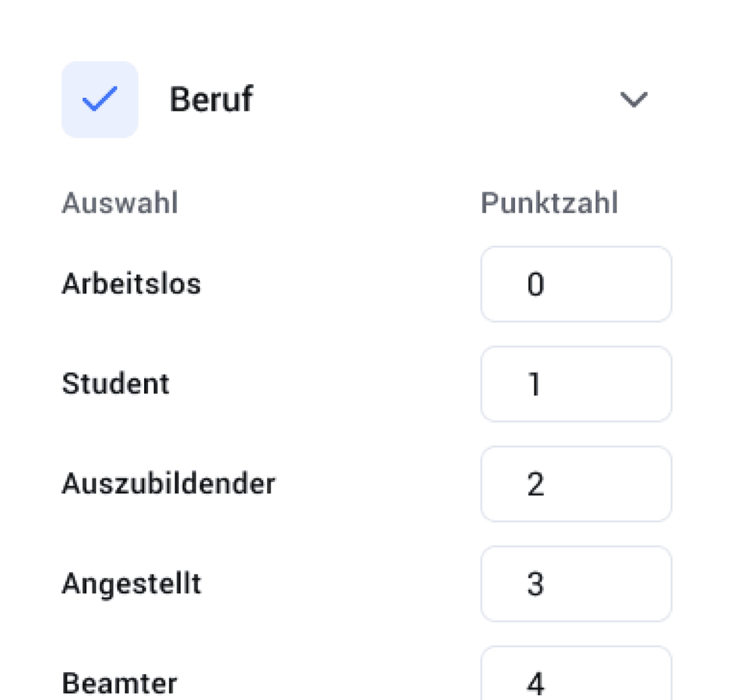The height and width of the screenshot is (700, 734).
Task: Click the Auszubildender answer text
Action: point(169,484)
